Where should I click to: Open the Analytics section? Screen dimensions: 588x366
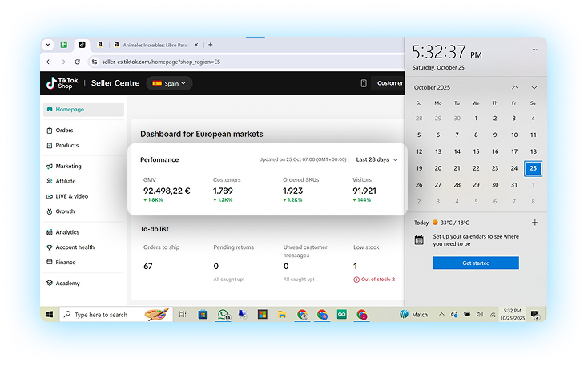point(67,232)
